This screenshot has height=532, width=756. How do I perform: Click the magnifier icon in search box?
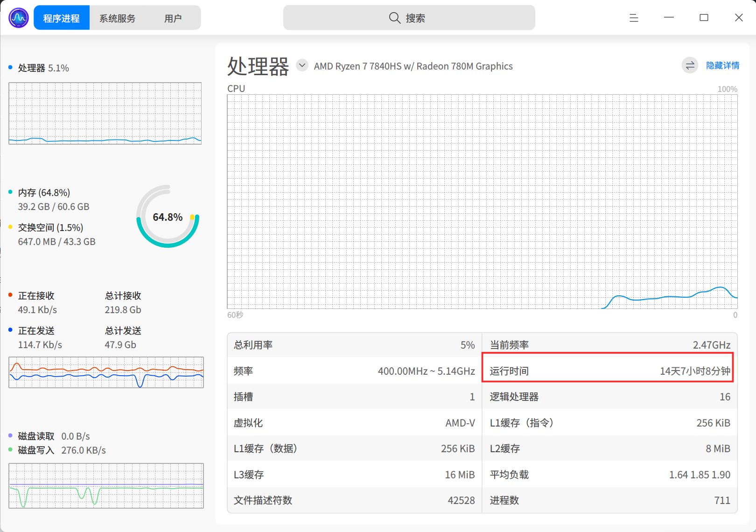pyautogui.click(x=395, y=18)
